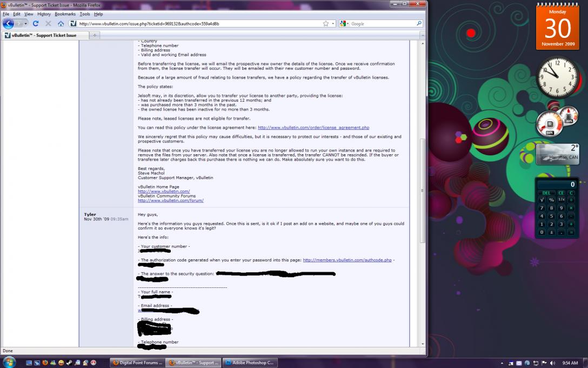Click the calendar gadget showing Monday 30

coord(558,27)
